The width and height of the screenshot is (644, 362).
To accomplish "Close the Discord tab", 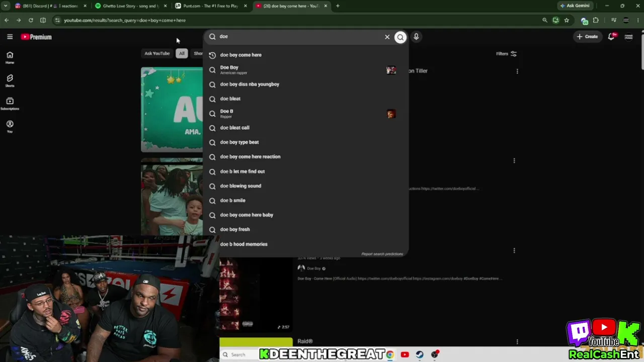I will [x=85, y=6].
